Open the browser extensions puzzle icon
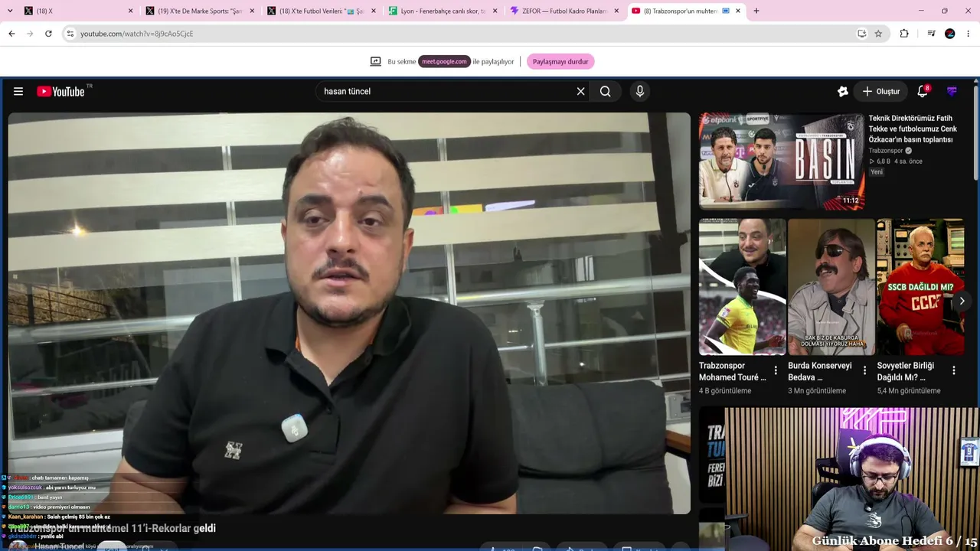 (904, 34)
